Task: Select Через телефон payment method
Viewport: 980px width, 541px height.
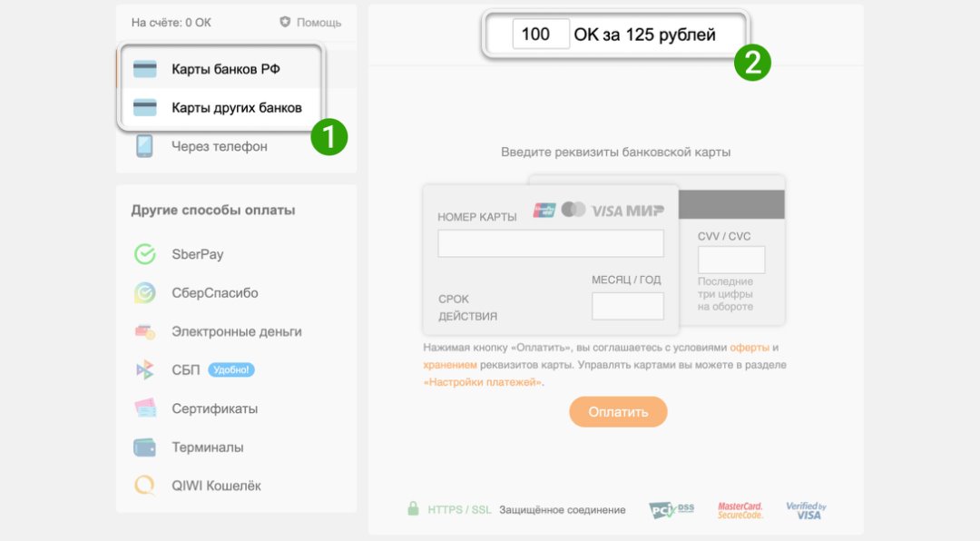Action: point(220,146)
